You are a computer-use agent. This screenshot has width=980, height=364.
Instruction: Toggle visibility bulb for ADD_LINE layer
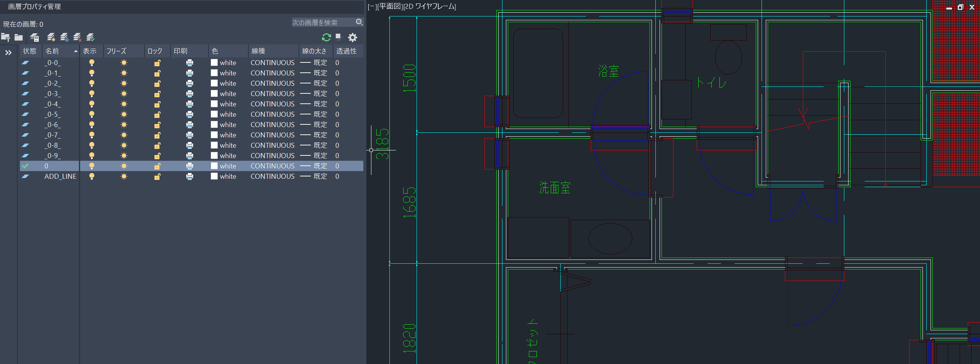click(92, 176)
